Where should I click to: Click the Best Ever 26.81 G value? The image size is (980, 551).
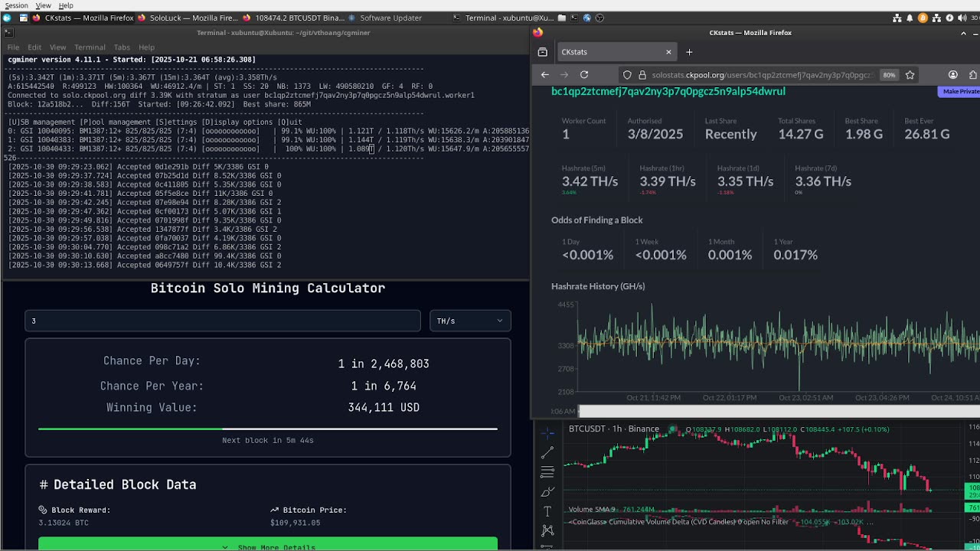tap(927, 134)
